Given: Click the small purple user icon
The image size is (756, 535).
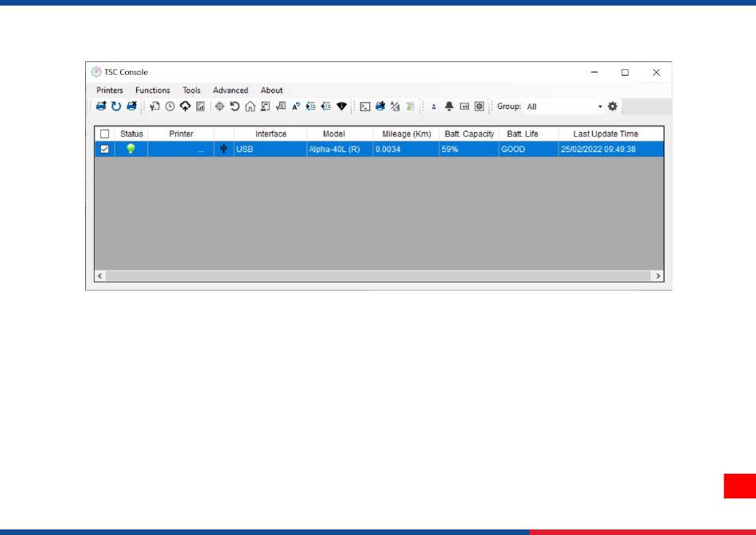Looking at the screenshot, I should tap(434, 107).
